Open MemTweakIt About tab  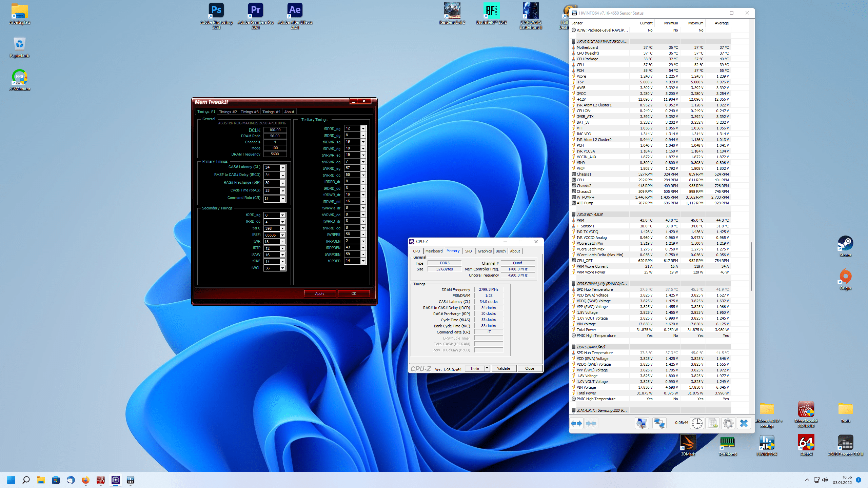[289, 112]
